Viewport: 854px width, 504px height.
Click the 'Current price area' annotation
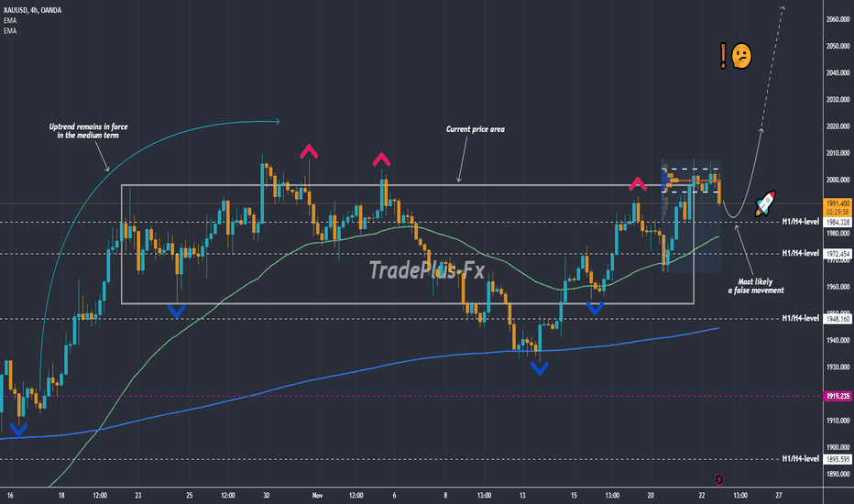(475, 129)
